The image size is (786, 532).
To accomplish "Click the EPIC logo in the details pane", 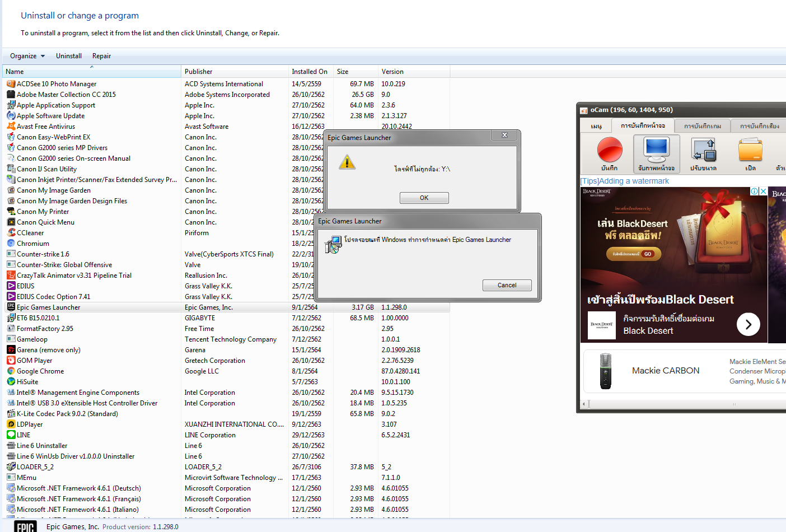I will (x=25, y=526).
